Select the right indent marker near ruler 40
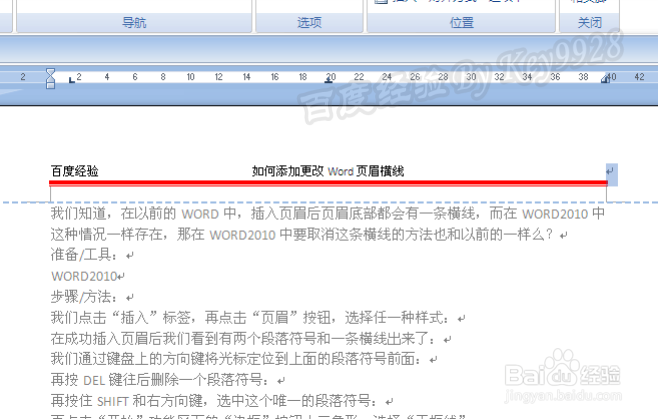This screenshot has width=658, height=419. (605, 79)
